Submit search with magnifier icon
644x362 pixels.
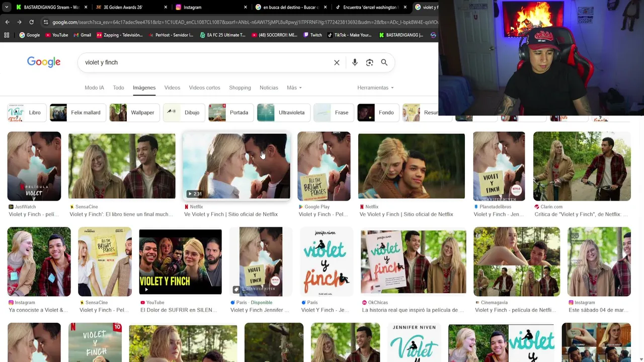click(x=384, y=62)
